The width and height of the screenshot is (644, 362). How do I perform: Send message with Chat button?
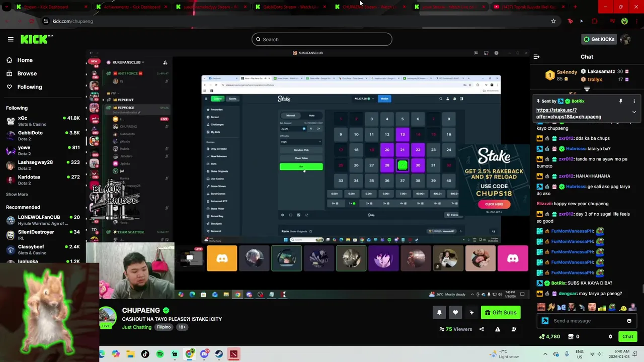coord(628,336)
